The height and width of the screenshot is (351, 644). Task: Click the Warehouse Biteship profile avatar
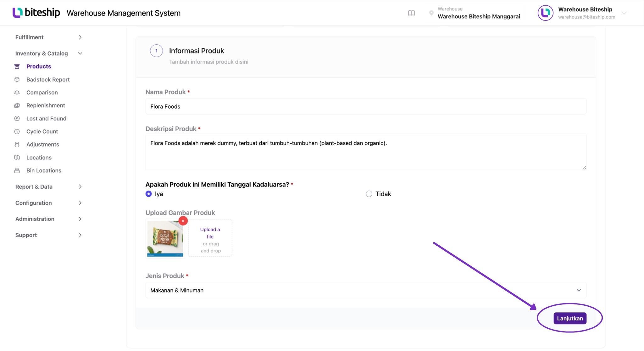(x=545, y=13)
